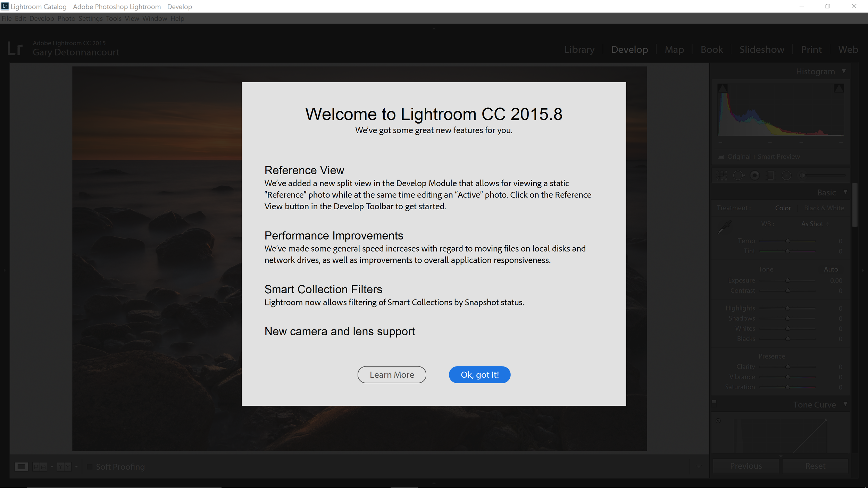Open the Photo menu

click(x=66, y=18)
